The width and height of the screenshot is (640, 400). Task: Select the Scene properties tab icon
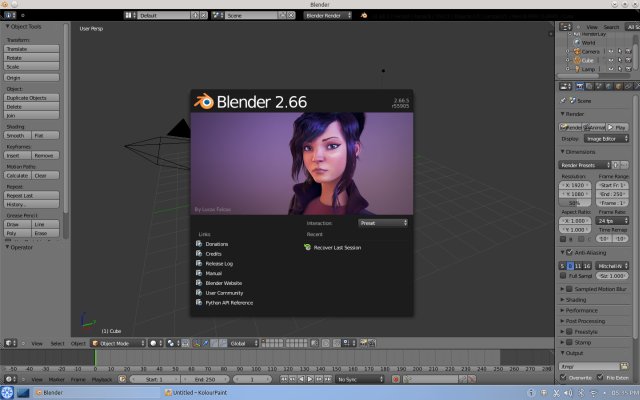click(x=599, y=86)
